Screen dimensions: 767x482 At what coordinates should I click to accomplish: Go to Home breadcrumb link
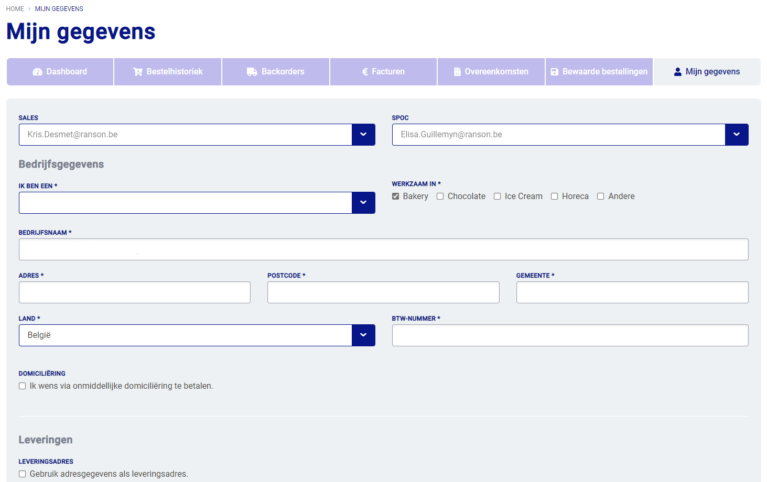pos(15,8)
